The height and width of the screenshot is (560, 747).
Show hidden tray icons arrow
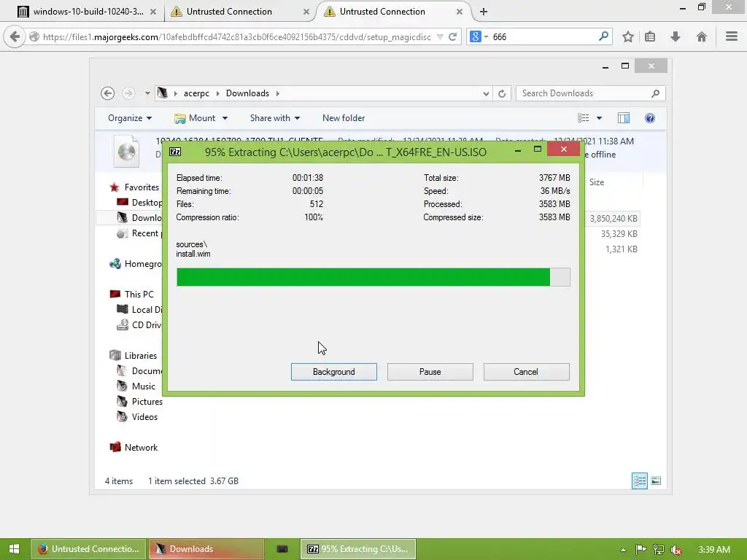623,550
